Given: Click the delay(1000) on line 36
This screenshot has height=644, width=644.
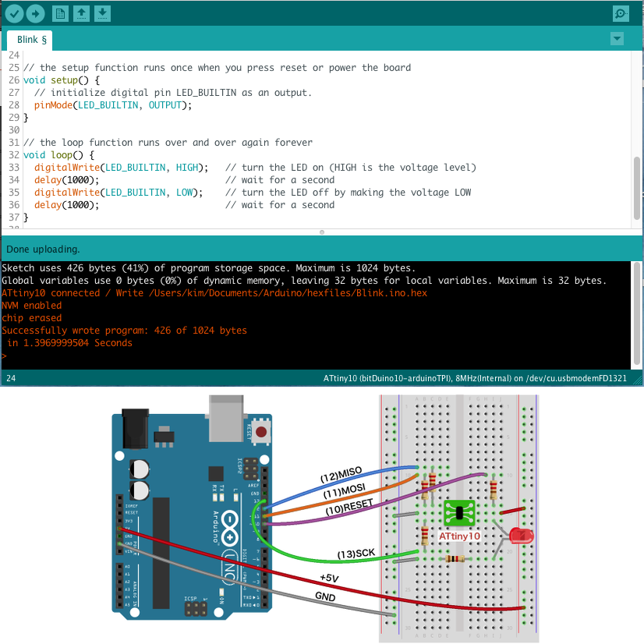Looking at the screenshot, I should pyautogui.click(x=66, y=205).
